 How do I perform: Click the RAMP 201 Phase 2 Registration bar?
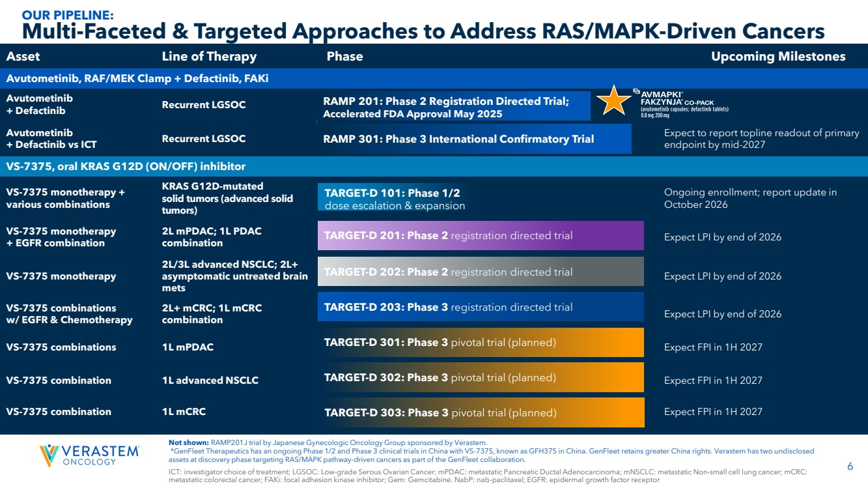pos(455,106)
